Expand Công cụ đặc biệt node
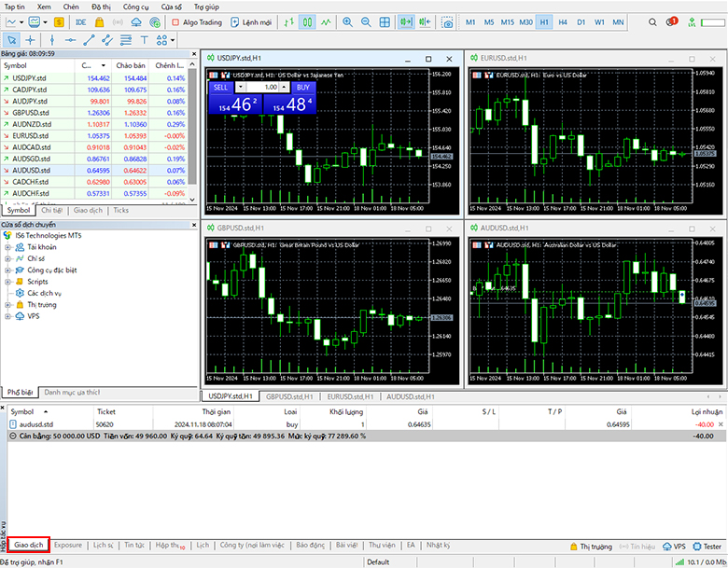Viewport: 728px width, 568px height. [7, 270]
